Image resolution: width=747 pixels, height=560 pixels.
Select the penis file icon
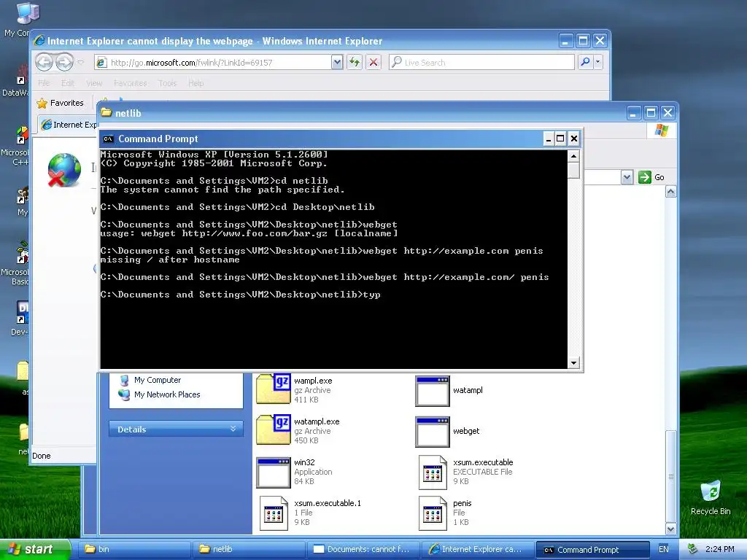click(x=433, y=513)
